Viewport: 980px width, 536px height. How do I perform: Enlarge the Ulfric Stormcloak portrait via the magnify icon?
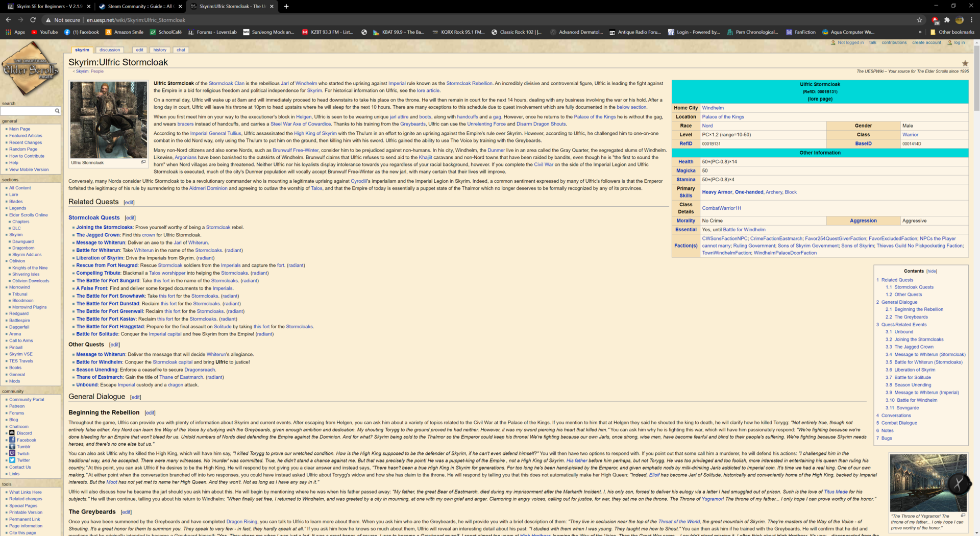pyautogui.click(x=143, y=162)
